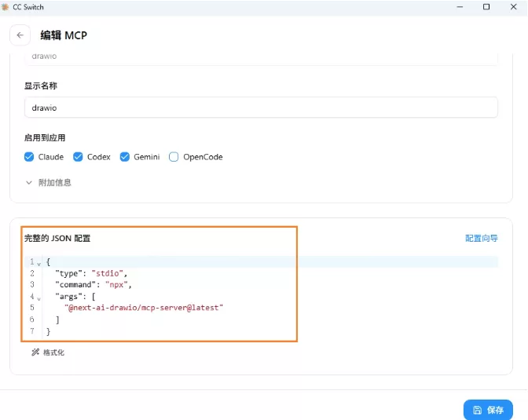This screenshot has height=420, width=528.
Task: Open the 配置向导 link
Action: tap(481, 239)
